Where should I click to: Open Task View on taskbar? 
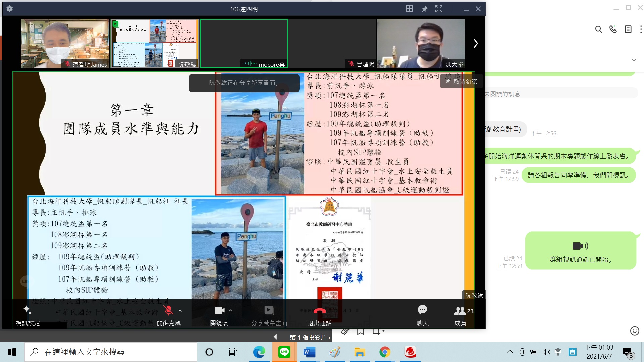point(233,352)
